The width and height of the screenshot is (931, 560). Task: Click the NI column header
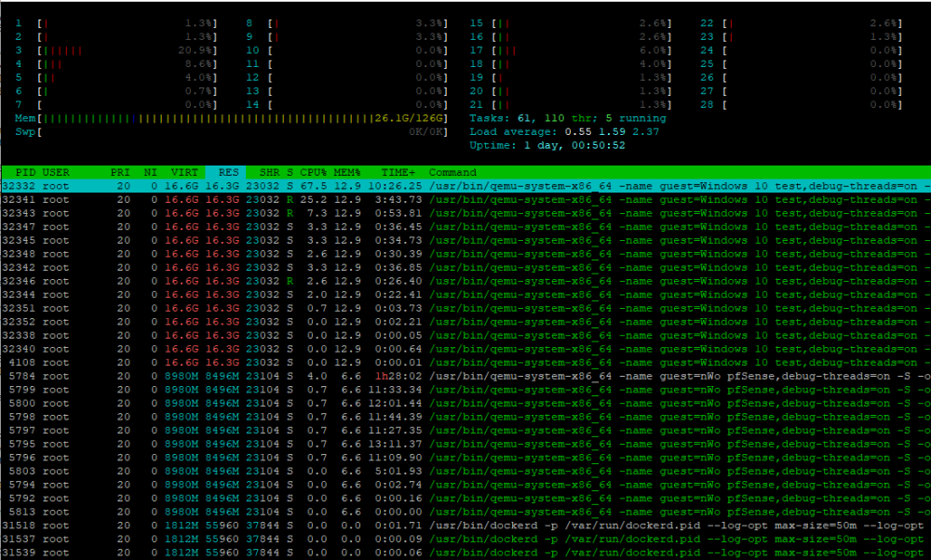[150, 173]
